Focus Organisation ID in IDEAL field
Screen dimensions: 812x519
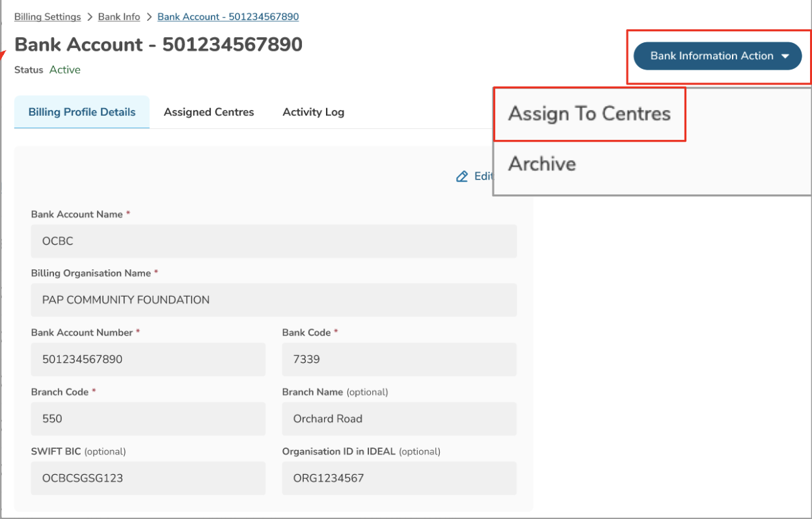(x=399, y=478)
